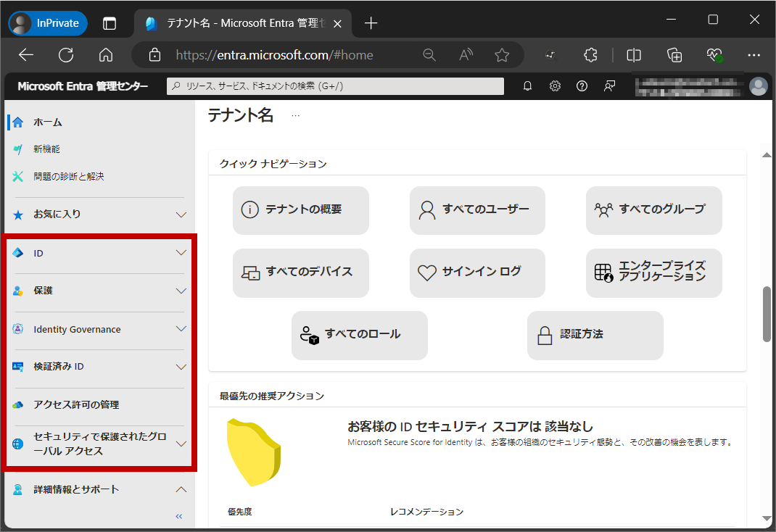Open the account avatar in Entra header
The image size is (776, 532).
758,86
